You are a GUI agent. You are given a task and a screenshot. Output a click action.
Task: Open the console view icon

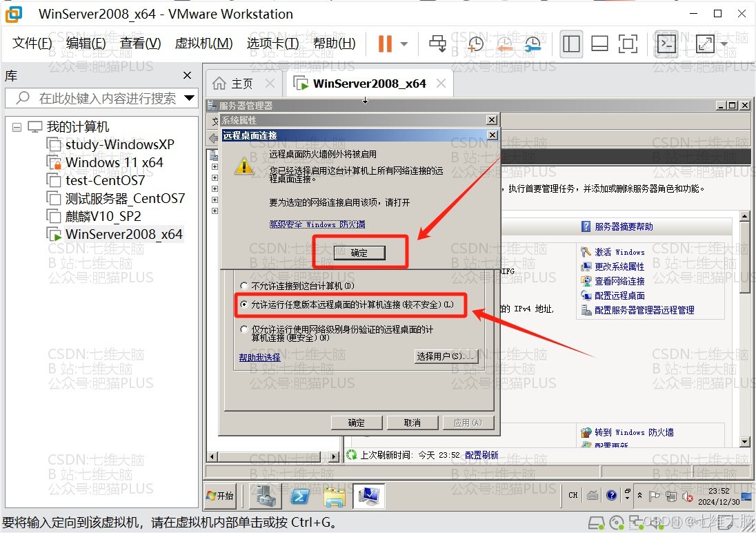click(x=667, y=44)
